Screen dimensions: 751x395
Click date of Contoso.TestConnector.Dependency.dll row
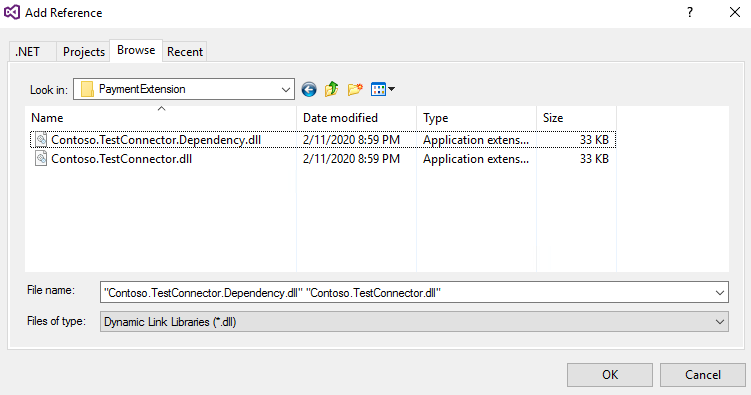coord(351,140)
